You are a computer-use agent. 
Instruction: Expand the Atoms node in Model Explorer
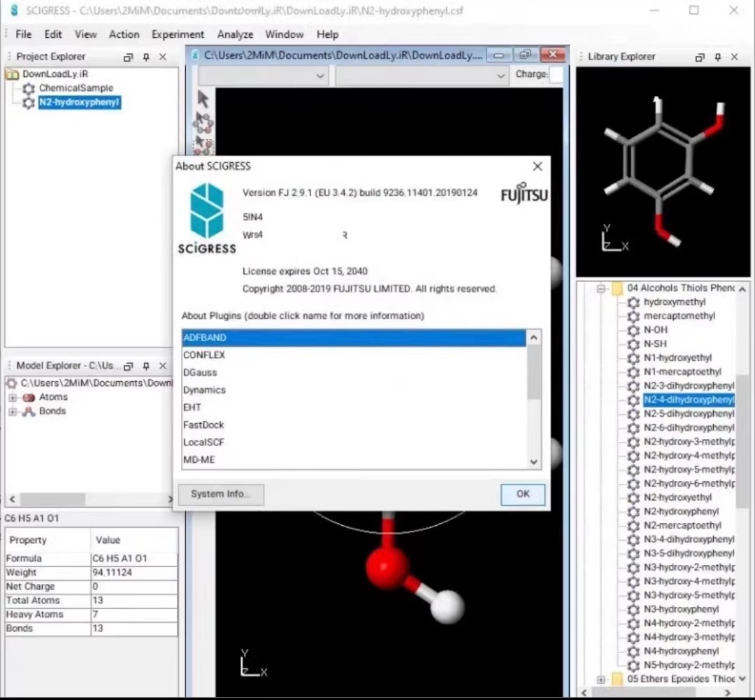13,397
